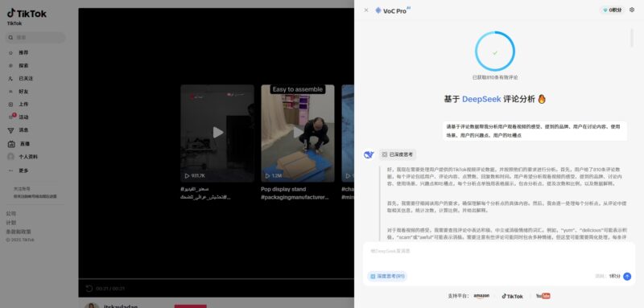This screenshot has height=308, width=644.
Task: Click the TikTok logo in sidebar
Action: pos(27,14)
